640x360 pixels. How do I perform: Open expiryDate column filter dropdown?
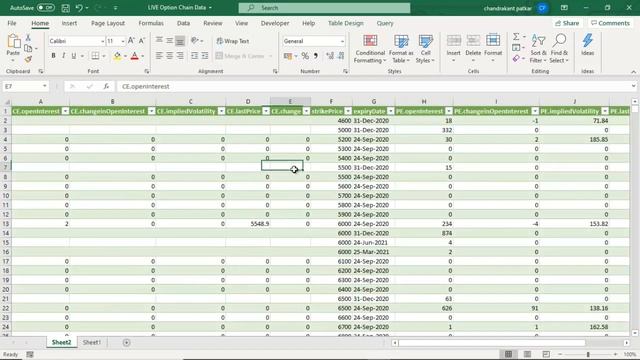[x=391, y=111]
